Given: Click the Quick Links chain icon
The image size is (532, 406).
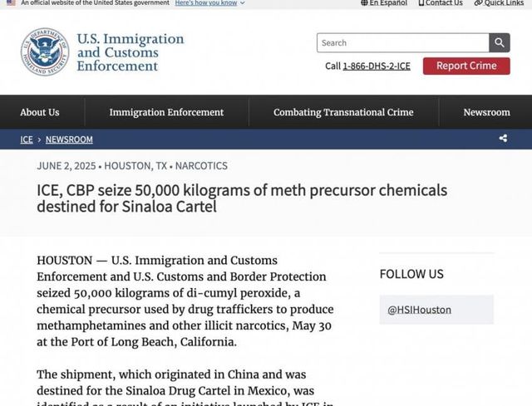Looking at the screenshot, I should [x=479, y=3].
